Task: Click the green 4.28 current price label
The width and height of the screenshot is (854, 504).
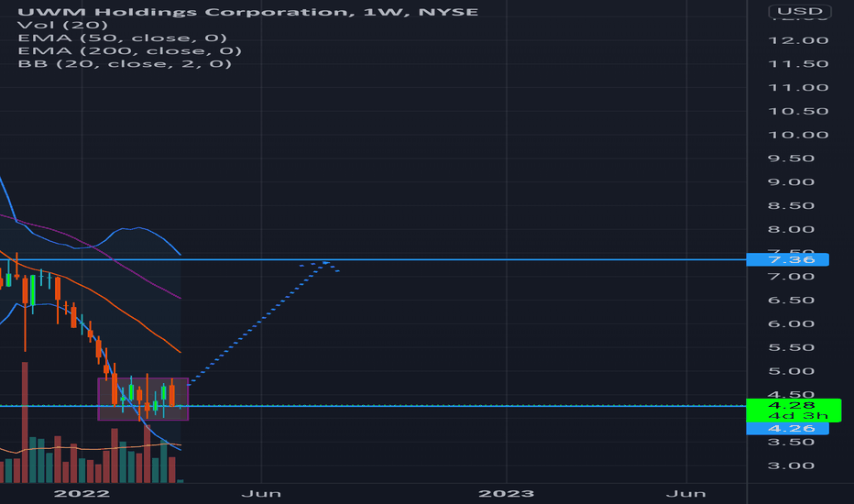Action: coord(794,411)
